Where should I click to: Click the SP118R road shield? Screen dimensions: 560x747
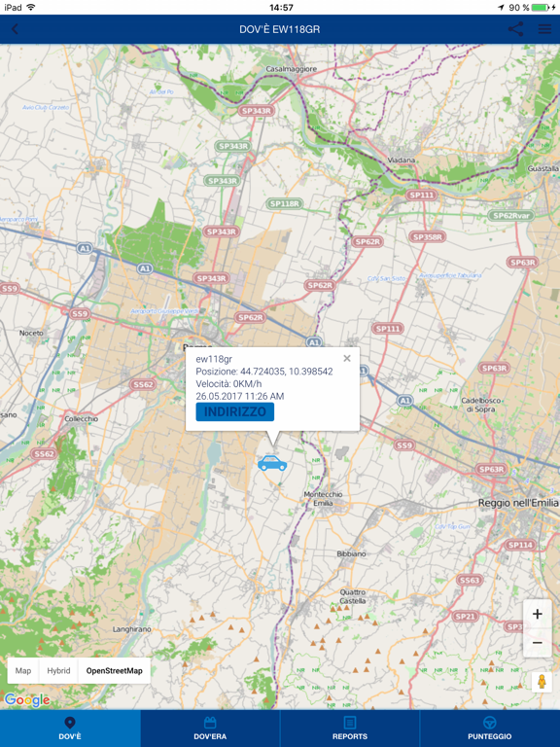[284, 204]
